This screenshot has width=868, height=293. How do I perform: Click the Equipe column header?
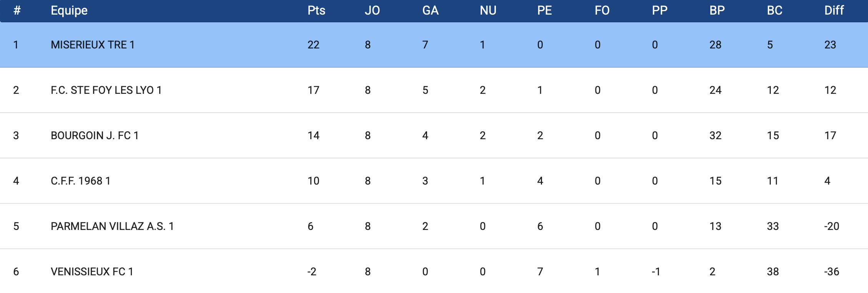click(69, 10)
